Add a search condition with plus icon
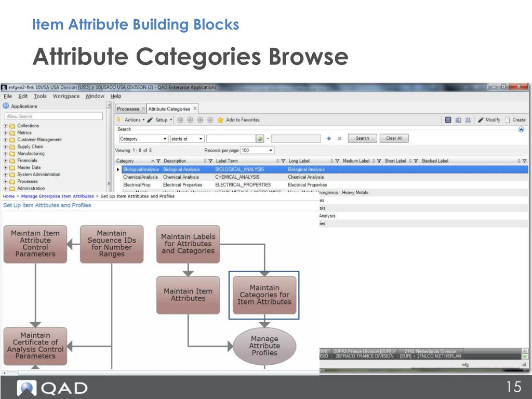This screenshot has height=399, width=532. [329, 138]
